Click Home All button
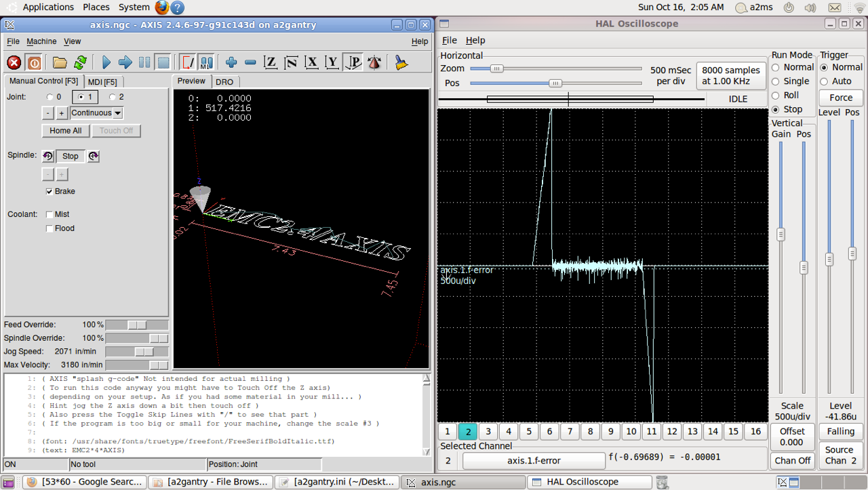This screenshot has height=490, width=868. pyautogui.click(x=66, y=131)
